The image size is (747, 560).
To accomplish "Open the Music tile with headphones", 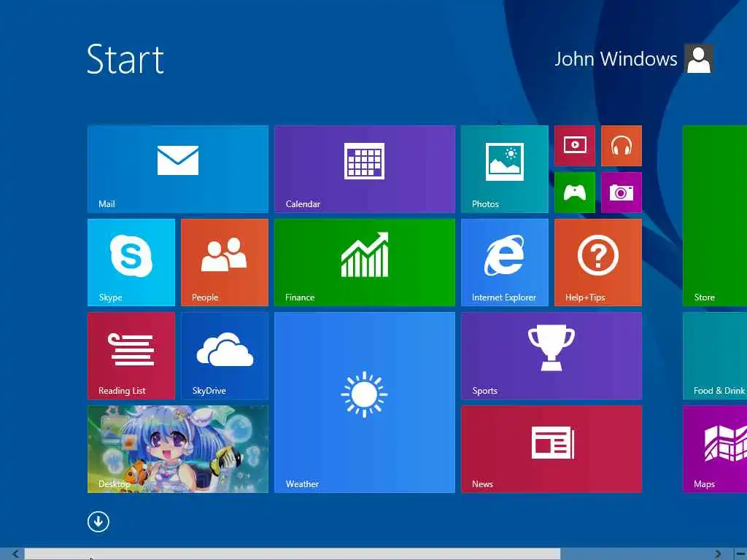I will tap(622, 146).
